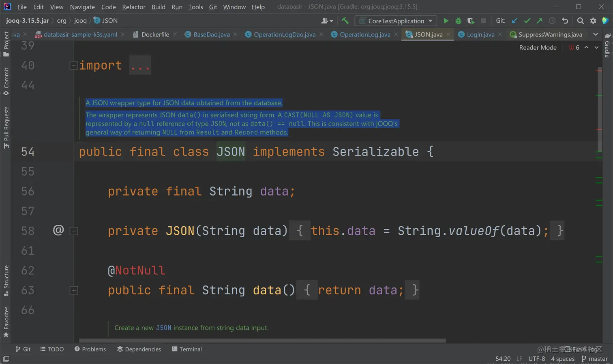Expand the JSON constructor body fold

tap(74, 231)
